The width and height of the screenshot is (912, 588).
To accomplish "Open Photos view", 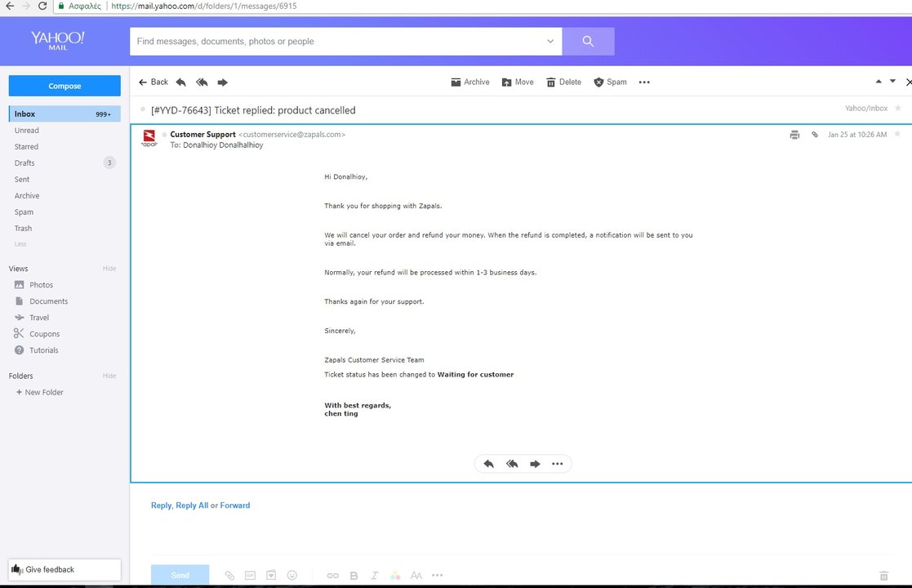I will pos(33,285).
